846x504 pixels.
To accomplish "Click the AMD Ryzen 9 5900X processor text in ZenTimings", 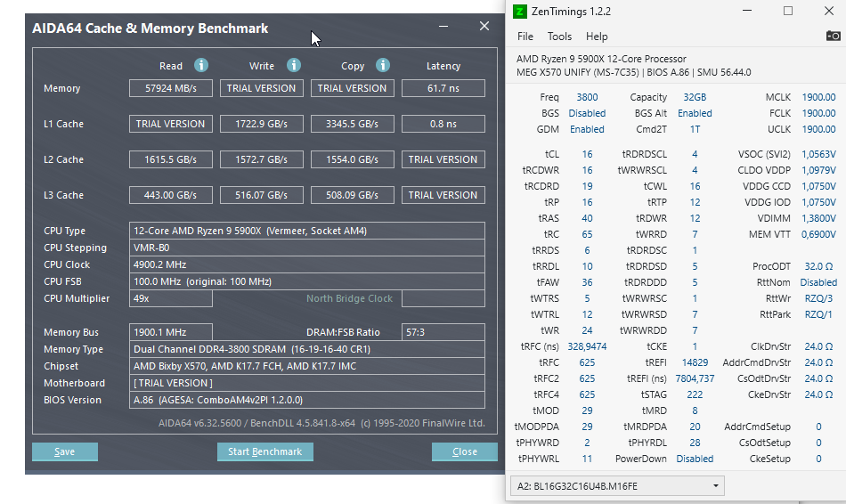I will (601, 59).
